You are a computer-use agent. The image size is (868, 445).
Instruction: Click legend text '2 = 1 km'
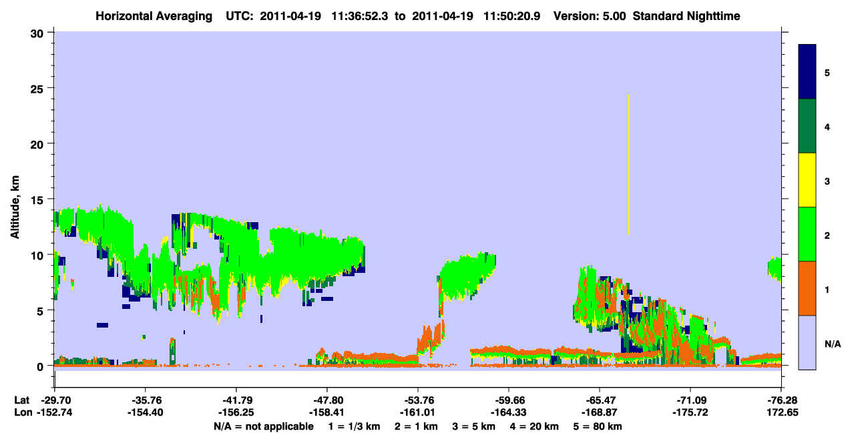click(x=415, y=426)
